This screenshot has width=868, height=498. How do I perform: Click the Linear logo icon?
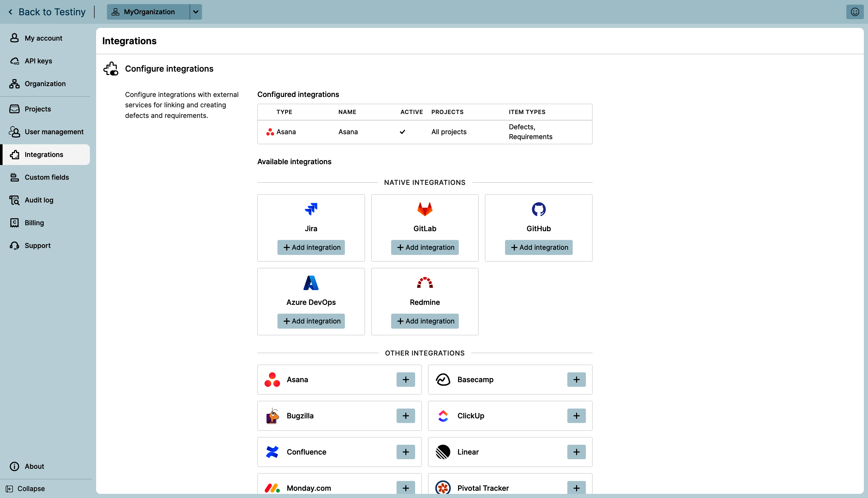click(443, 452)
